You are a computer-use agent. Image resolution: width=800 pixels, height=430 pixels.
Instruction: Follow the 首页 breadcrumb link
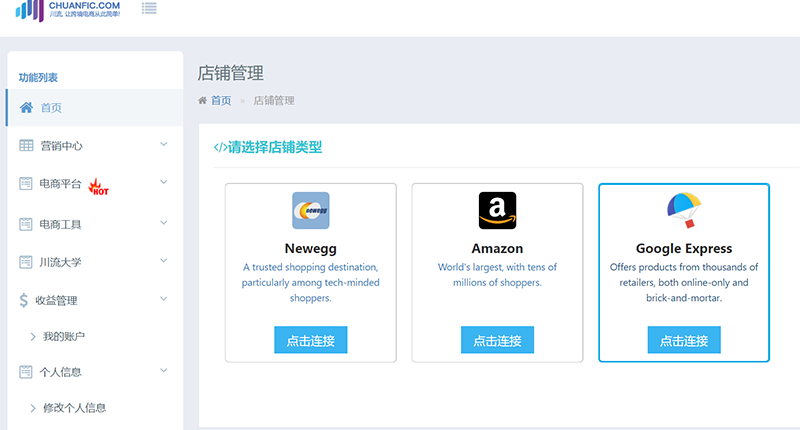221,100
